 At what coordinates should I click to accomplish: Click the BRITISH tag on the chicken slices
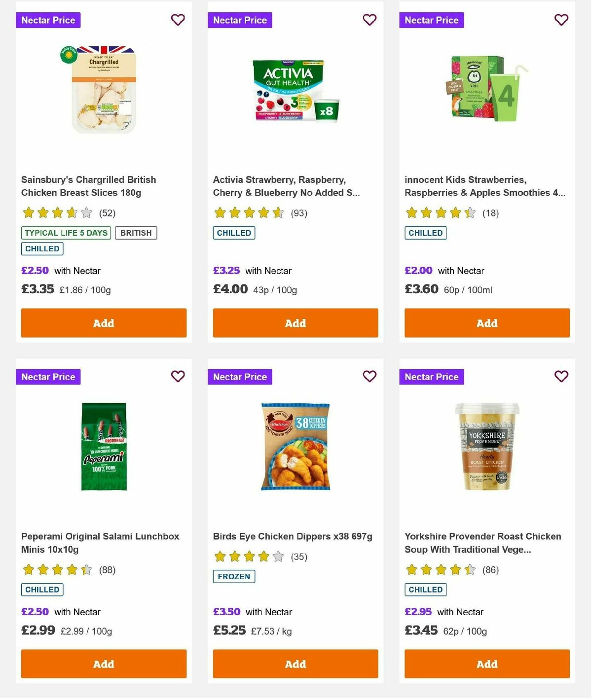pos(136,232)
